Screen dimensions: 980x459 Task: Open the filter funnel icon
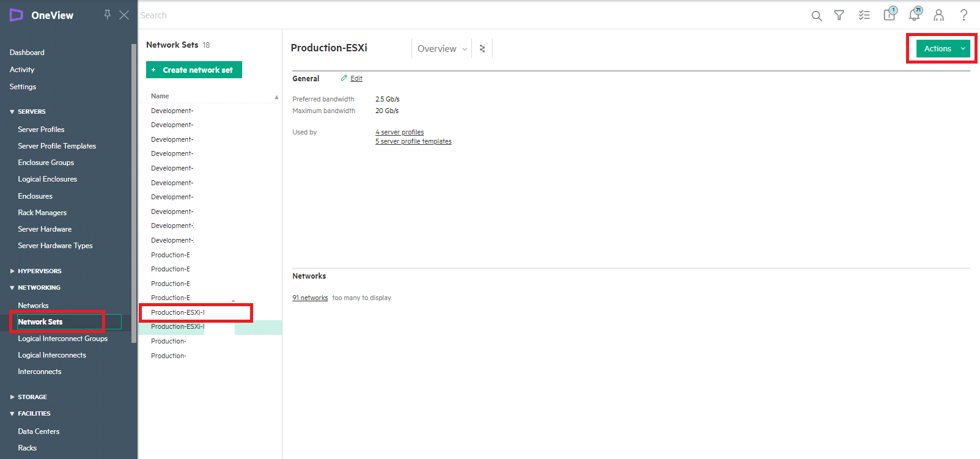pyautogui.click(x=839, y=15)
